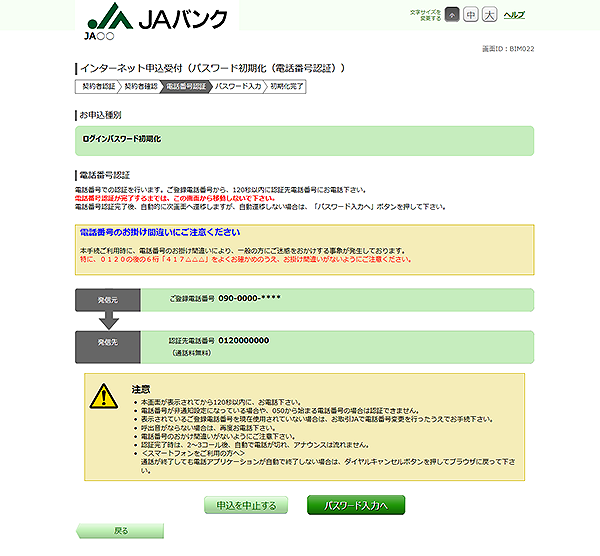This screenshot has width=600, height=556.
Task: Select the 契約者確認 step
Action: click(141, 86)
